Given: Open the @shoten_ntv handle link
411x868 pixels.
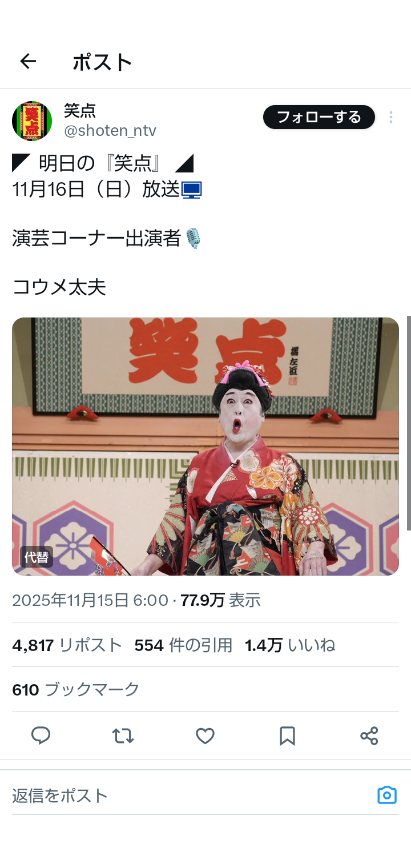Looking at the screenshot, I should pos(110,131).
